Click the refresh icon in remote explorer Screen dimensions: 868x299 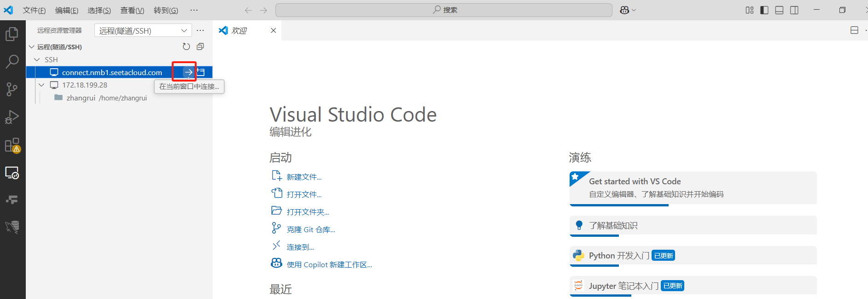[x=186, y=47]
